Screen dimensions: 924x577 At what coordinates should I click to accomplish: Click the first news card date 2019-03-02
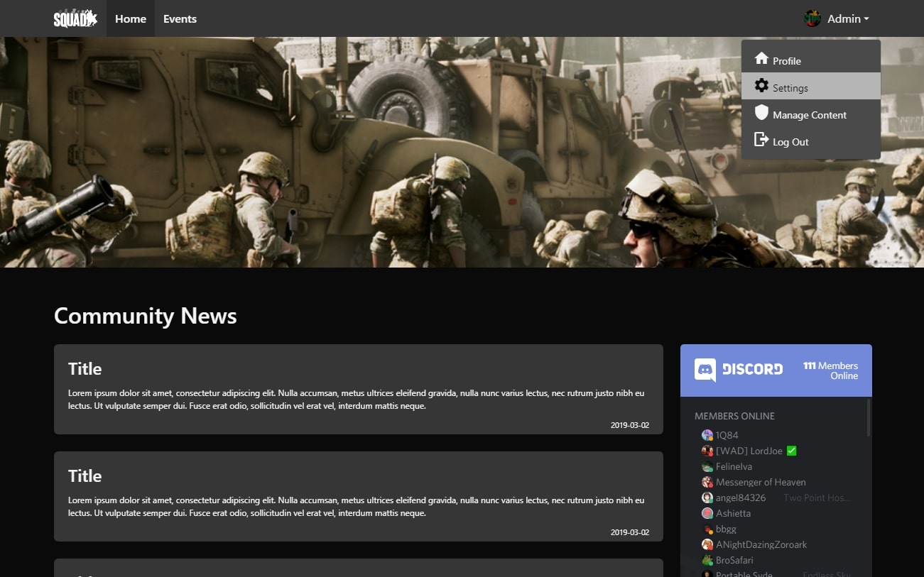pyautogui.click(x=630, y=425)
